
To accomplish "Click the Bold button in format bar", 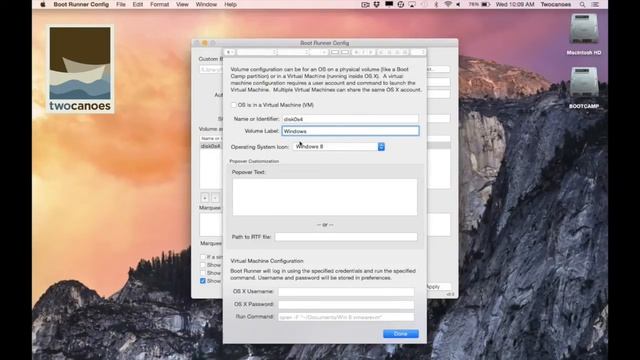I will pos(356,52).
